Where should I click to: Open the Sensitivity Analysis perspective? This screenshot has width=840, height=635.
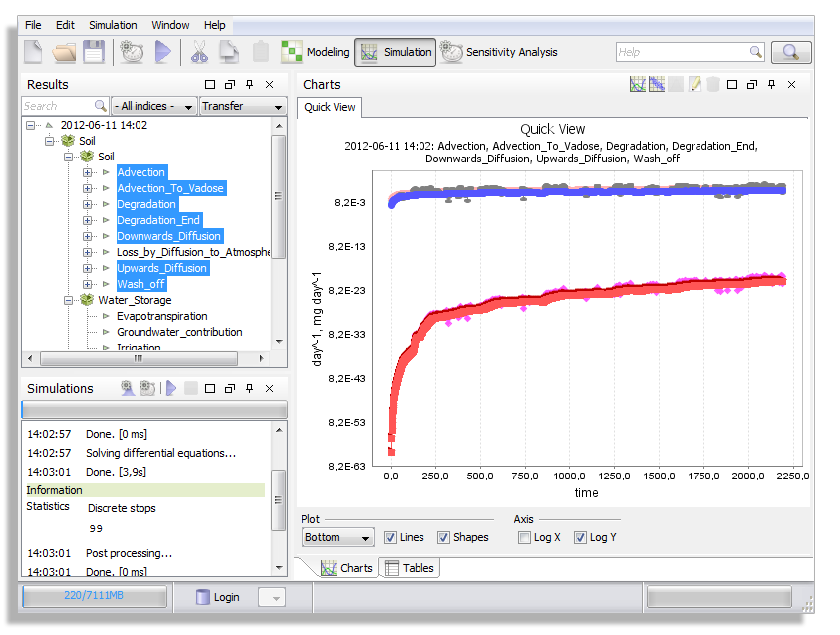499,52
